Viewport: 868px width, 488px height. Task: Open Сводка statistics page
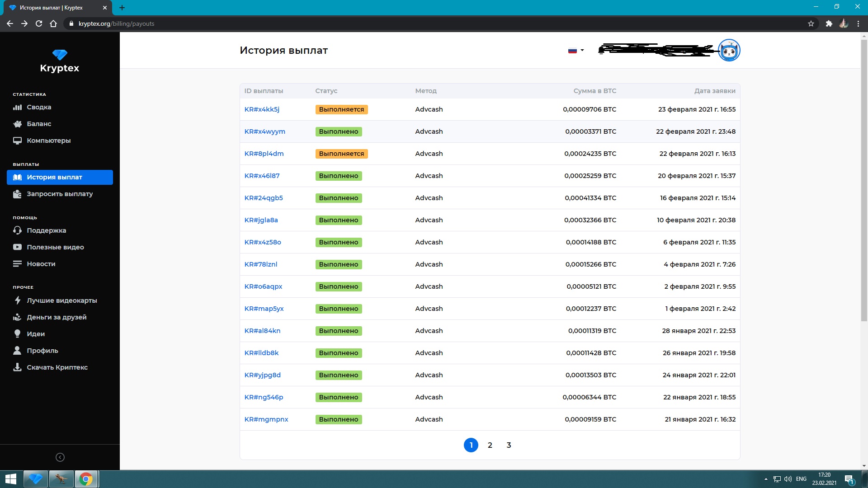(39, 107)
